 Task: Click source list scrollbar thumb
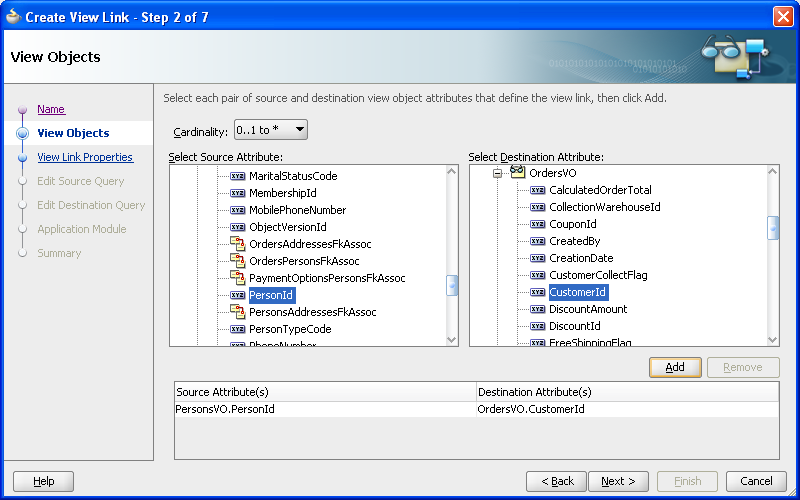tap(452, 285)
